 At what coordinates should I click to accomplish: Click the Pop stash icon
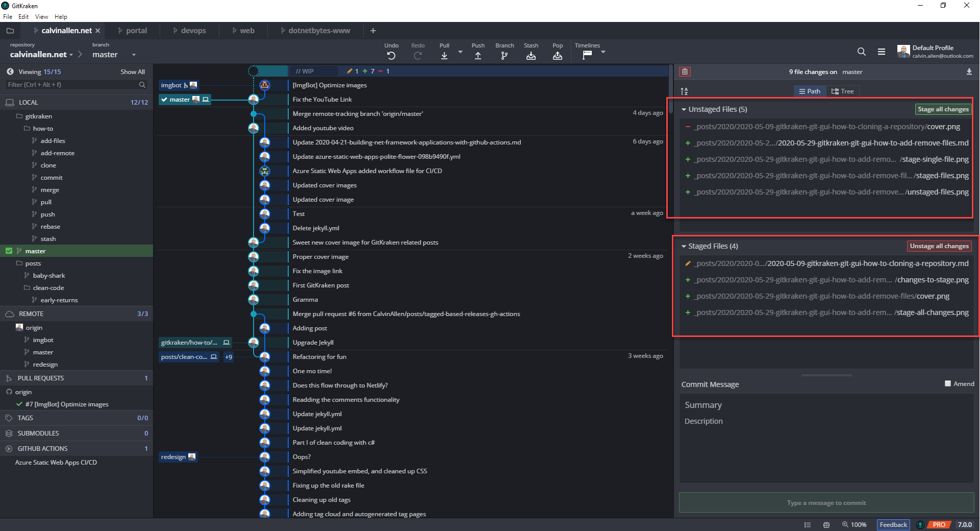(x=558, y=56)
